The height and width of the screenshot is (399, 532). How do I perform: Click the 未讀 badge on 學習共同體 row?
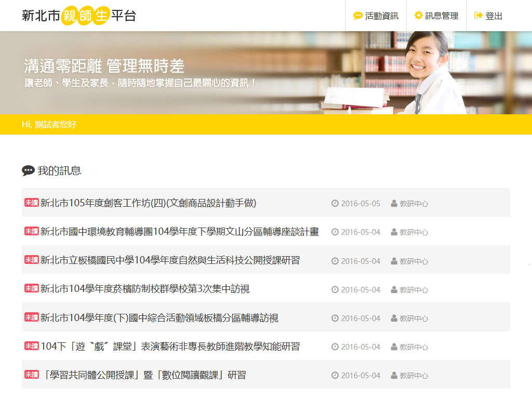pyautogui.click(x=32, y=375)
